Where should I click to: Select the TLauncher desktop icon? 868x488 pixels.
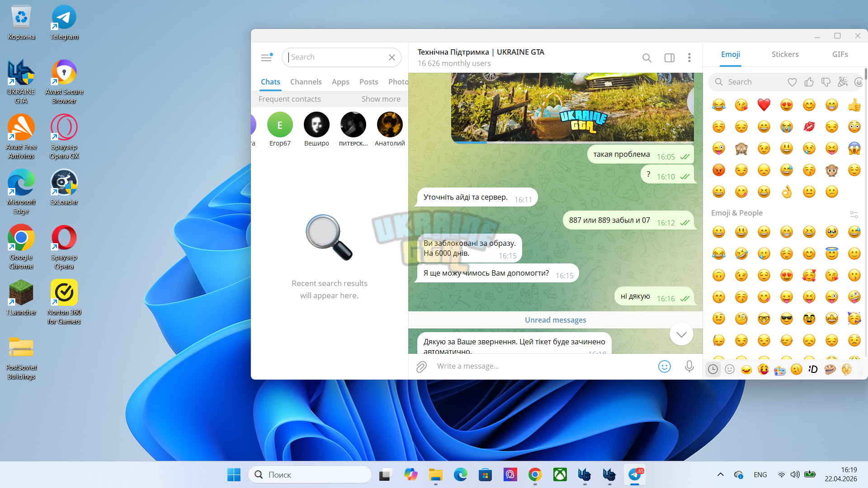[x=21, y=297]
